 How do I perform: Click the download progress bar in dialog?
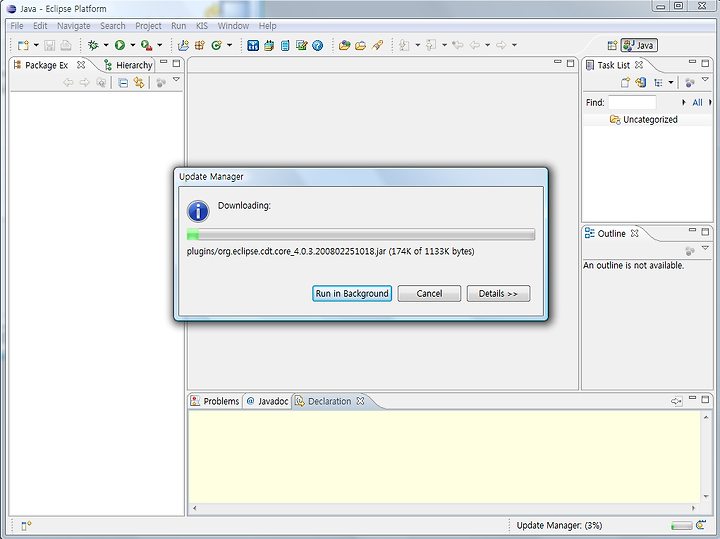[x=361, y=234]
